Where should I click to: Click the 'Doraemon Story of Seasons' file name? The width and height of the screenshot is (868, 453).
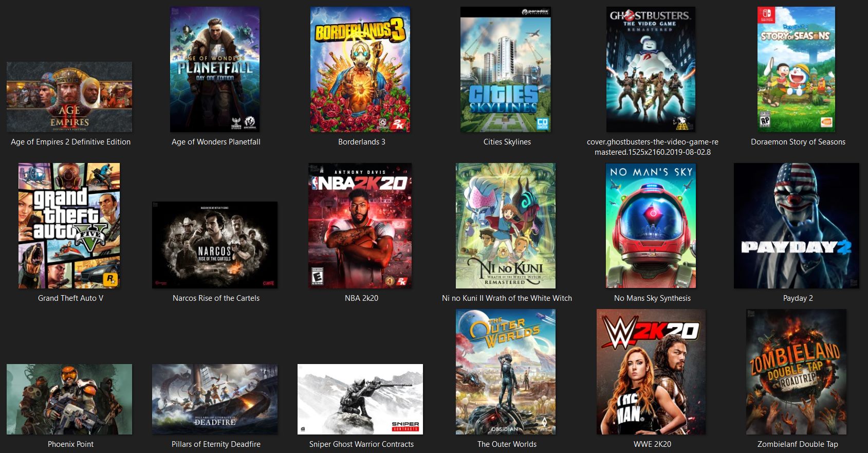[798, 142]
